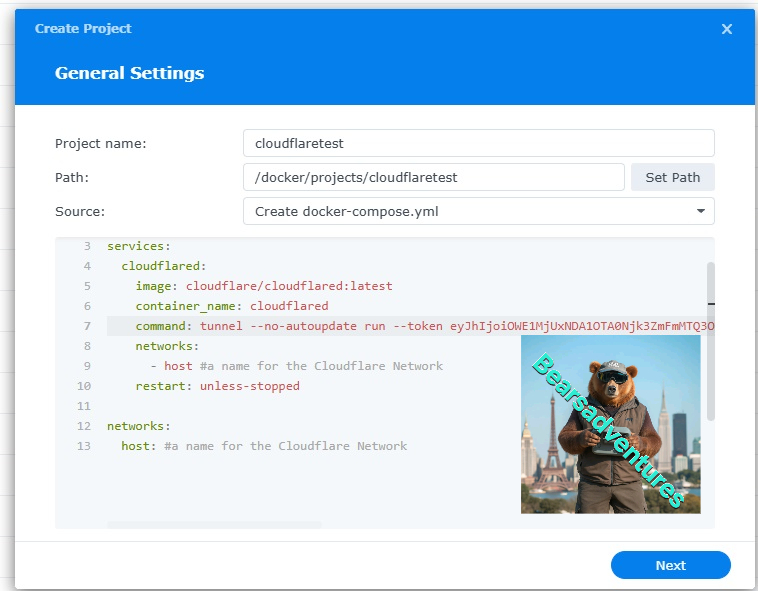Click the cloudflared: service key on line 4

click(163, 266)
